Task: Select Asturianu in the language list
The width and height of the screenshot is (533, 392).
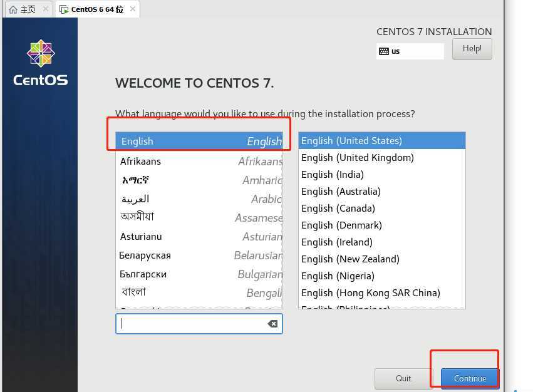Action: [199, 237]
